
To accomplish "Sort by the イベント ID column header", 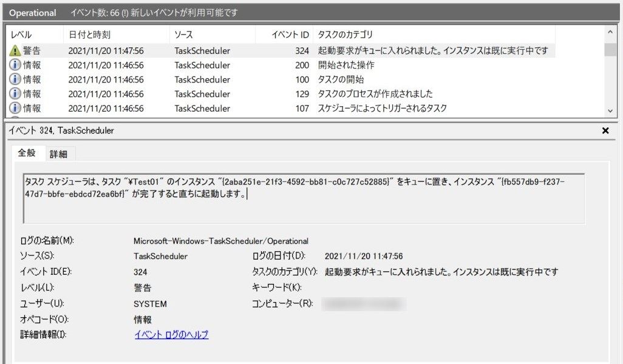I will (290, 35).
